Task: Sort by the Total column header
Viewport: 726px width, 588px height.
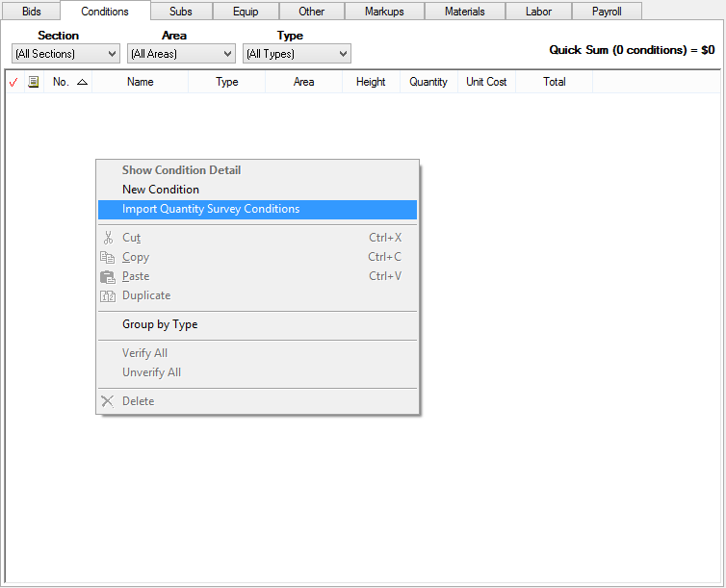Action: (555, 82)
